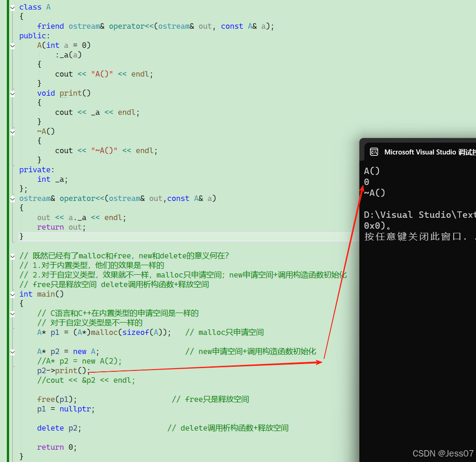This screenshot has height=462, width=476.
Task: Click the 'cout << _a << endl;' line
Action: [97, 113]
